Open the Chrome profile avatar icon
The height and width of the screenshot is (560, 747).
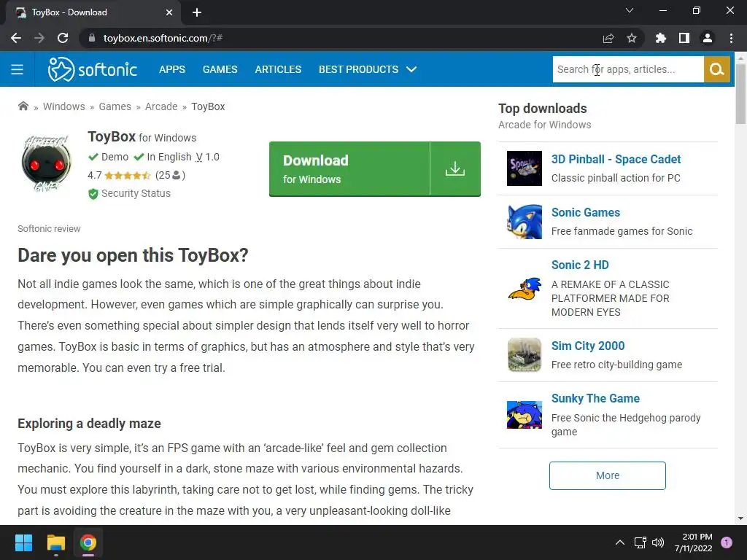click(x=708, y=38)
